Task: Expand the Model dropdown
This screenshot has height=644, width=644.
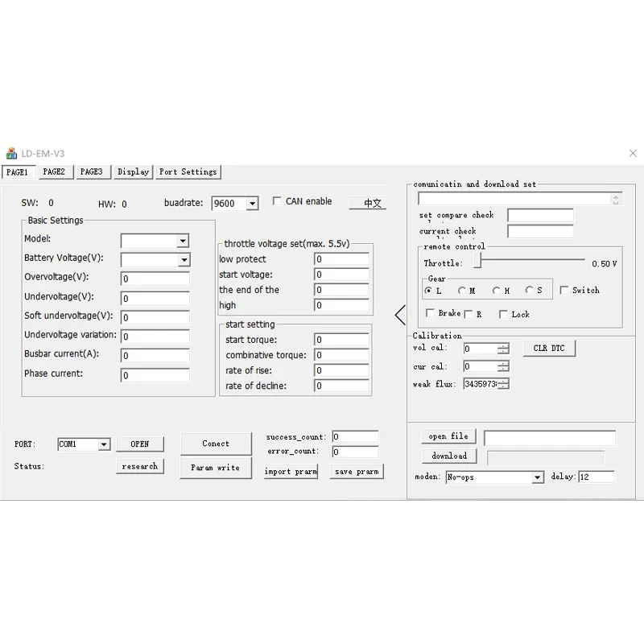Action: 183,239
